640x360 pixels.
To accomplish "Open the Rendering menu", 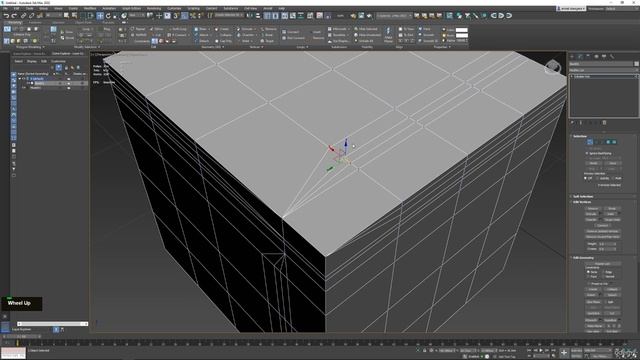I will point(154,8).
